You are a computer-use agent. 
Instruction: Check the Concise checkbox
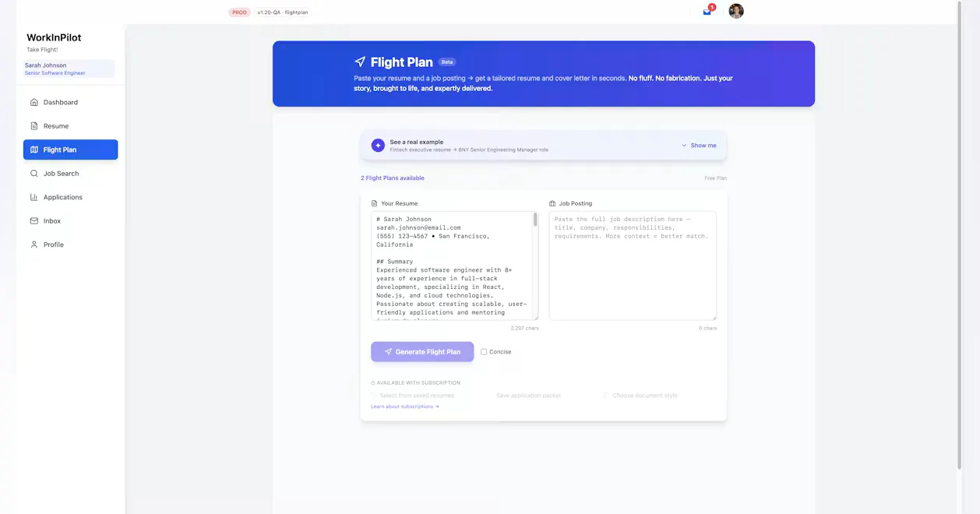pyautogui.click(x=484, y=352)
